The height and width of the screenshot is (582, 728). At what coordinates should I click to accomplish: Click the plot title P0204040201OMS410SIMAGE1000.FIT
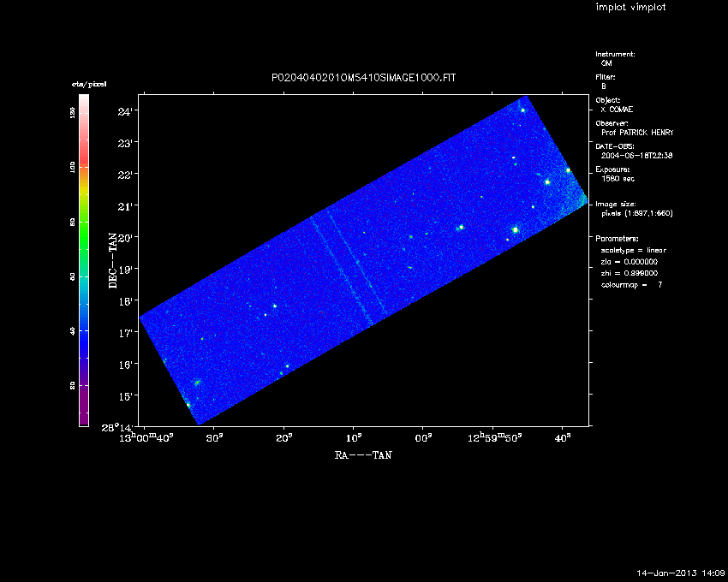click(363, 78)
